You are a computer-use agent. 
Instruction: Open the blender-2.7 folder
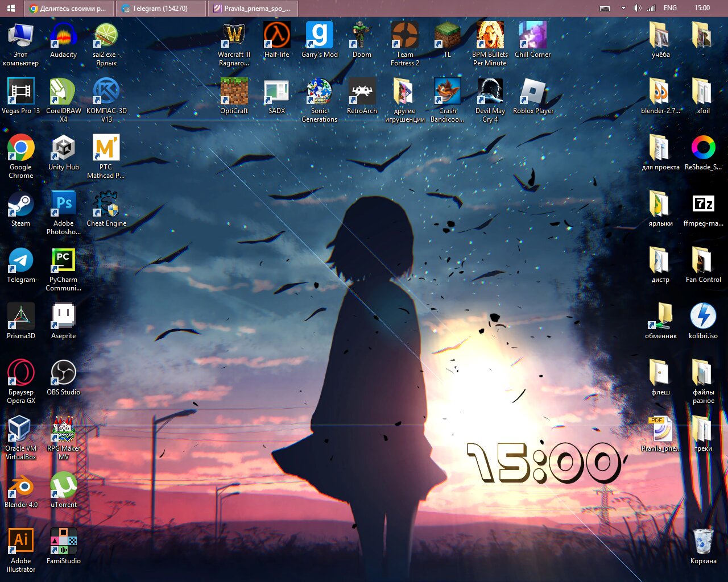click(660, 97)
